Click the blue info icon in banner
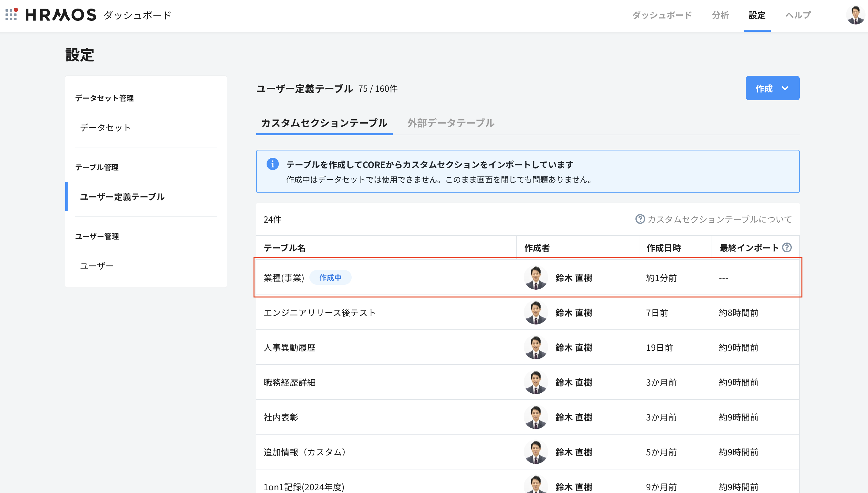 [272, 164]
